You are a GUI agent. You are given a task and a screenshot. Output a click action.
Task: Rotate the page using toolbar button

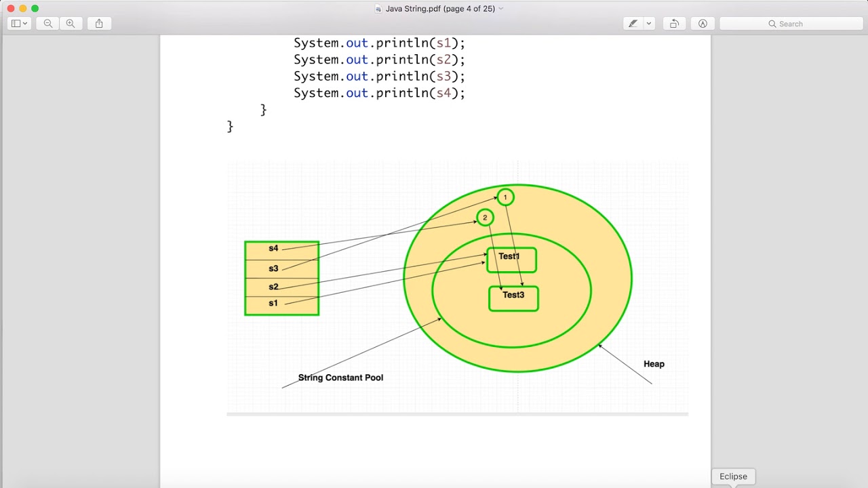coord(674,24)
